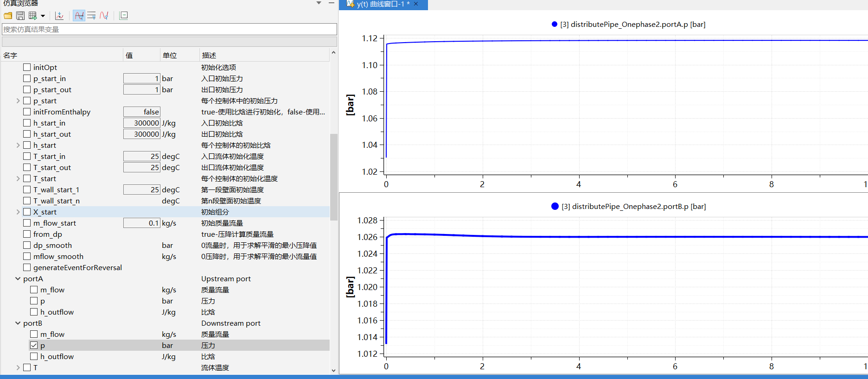Click the portB.p curve legend label

(634, 206)
